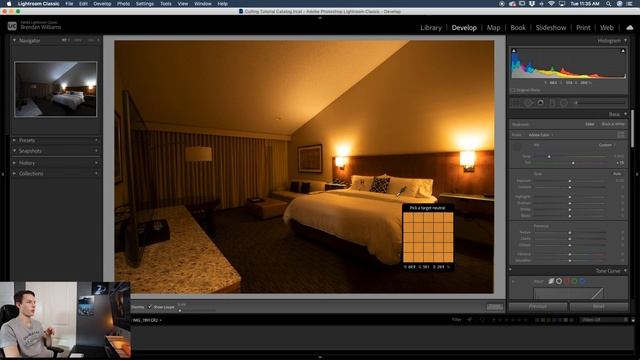This screenshot has height=360, width=640.
Task: Collapse the Histogram panel
Action: coord(625,40)
